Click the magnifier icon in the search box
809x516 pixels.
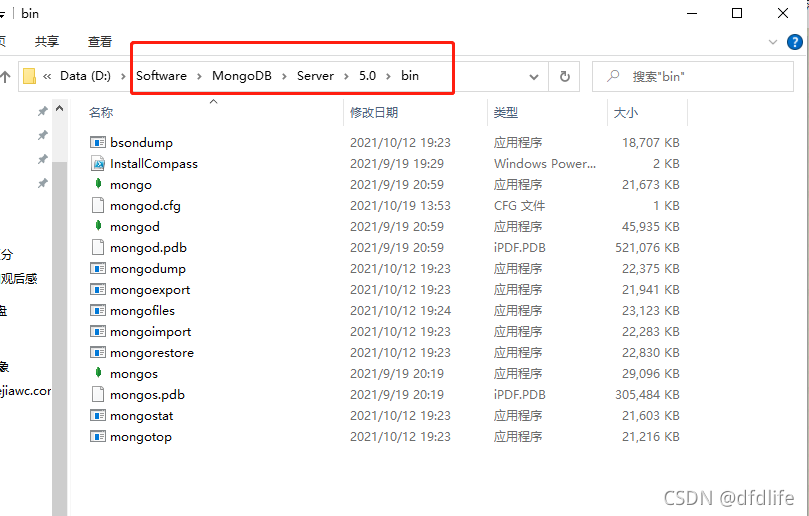[x=613, y=76]
